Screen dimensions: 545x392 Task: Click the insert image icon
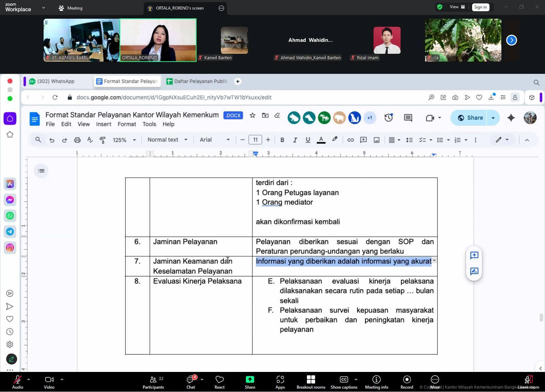coord(376,140)
